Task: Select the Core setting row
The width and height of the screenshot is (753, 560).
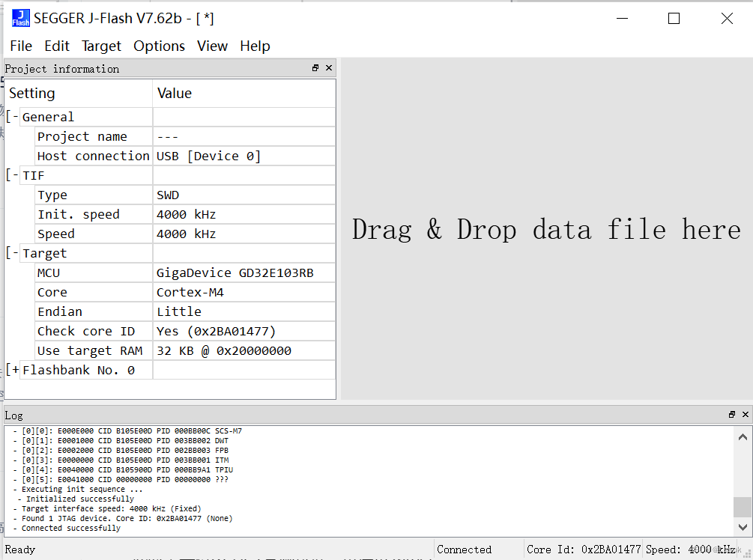Action: point(94,292)
